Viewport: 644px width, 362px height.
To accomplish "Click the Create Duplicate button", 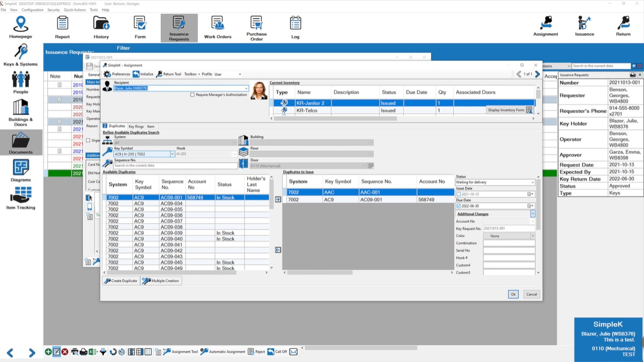I will pyautogui.click(x=121, y=281).
